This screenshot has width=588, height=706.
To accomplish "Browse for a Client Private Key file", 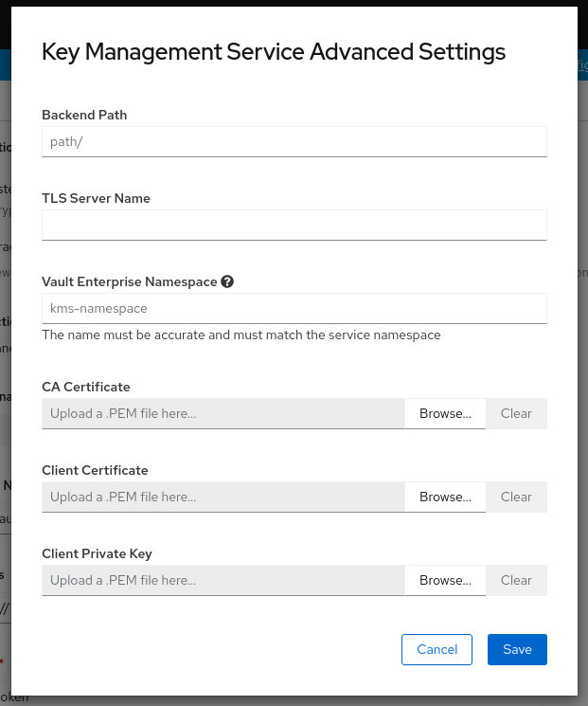I will [x=445, y=581].
